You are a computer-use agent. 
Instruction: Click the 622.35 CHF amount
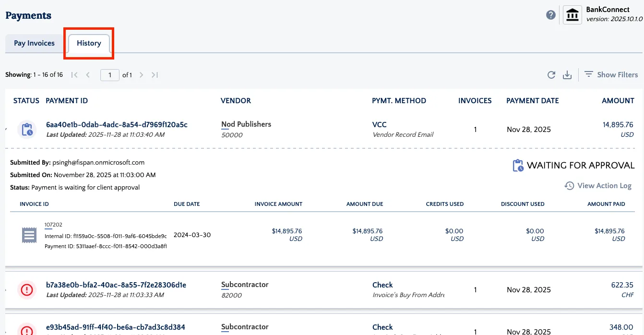click(622, 285)
